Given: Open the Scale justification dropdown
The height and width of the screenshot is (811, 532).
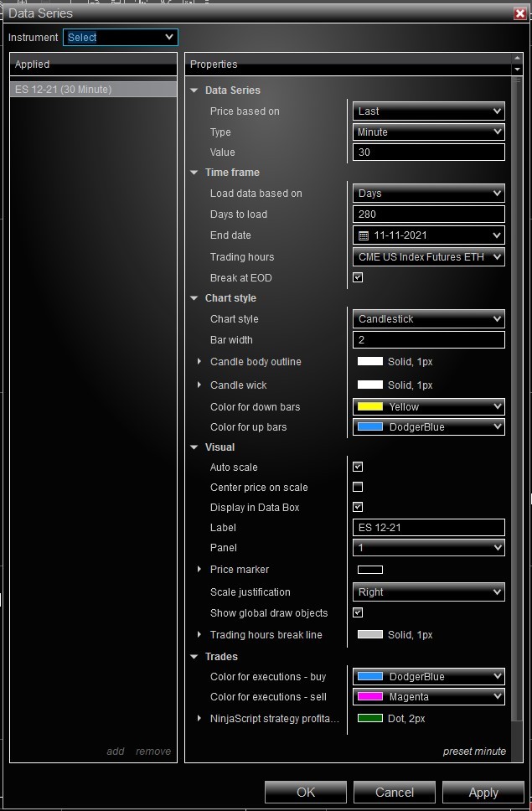Looking at the screenshot, I should 429,592.
